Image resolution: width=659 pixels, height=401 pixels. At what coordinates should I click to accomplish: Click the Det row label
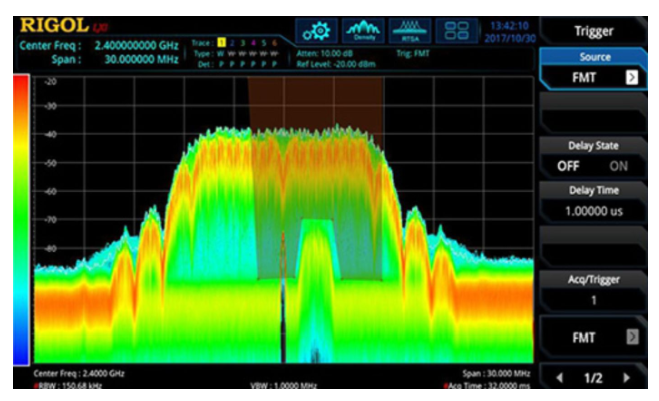tap(204, 64)
